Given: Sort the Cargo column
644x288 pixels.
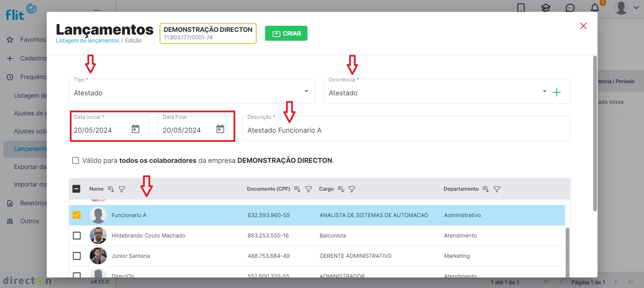Looking at the screenshot, I should 341,189.
